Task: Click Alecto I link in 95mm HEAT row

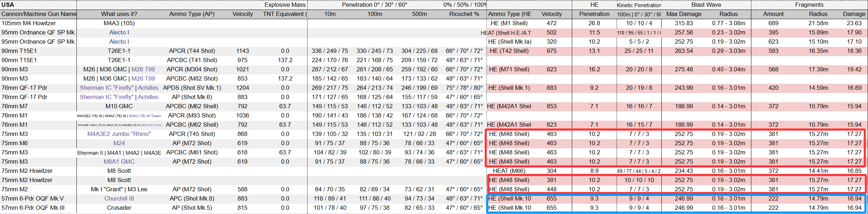Action: click(x=119, y=32)
